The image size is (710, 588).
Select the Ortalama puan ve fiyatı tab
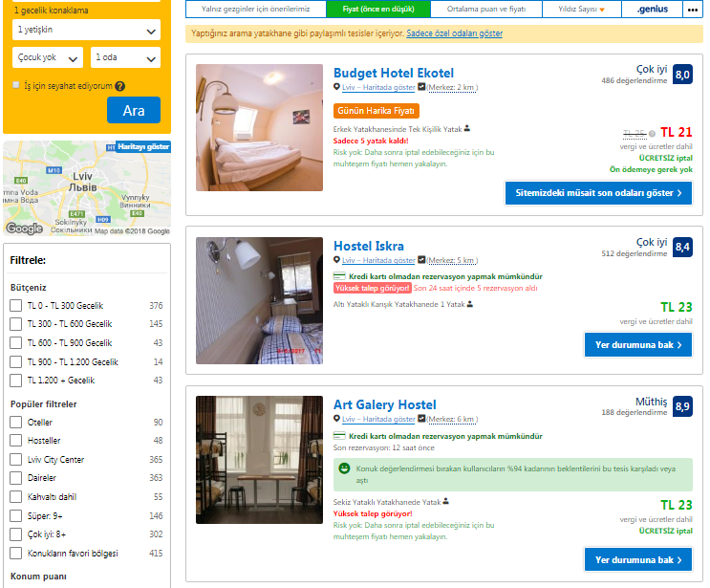(x=486, y=9)
